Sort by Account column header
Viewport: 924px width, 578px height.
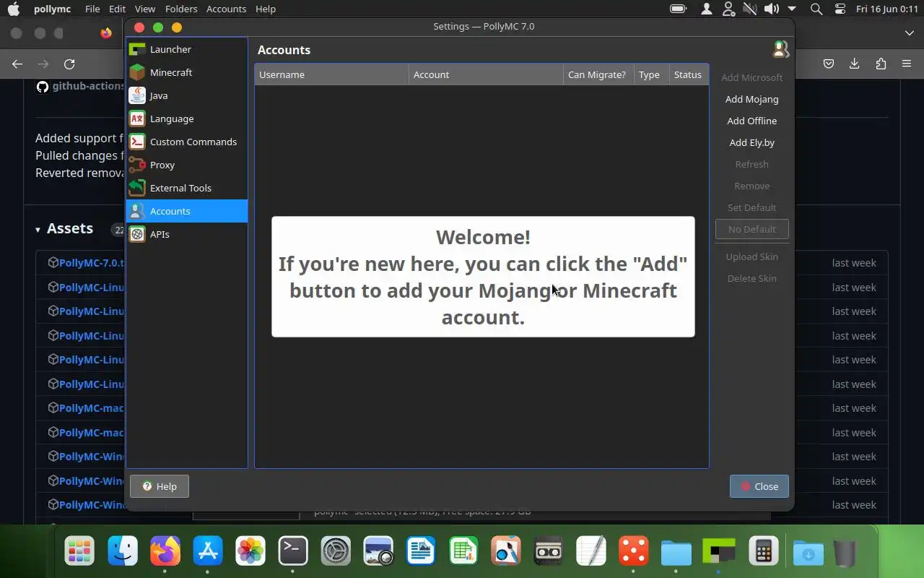(x=486, y=74)
